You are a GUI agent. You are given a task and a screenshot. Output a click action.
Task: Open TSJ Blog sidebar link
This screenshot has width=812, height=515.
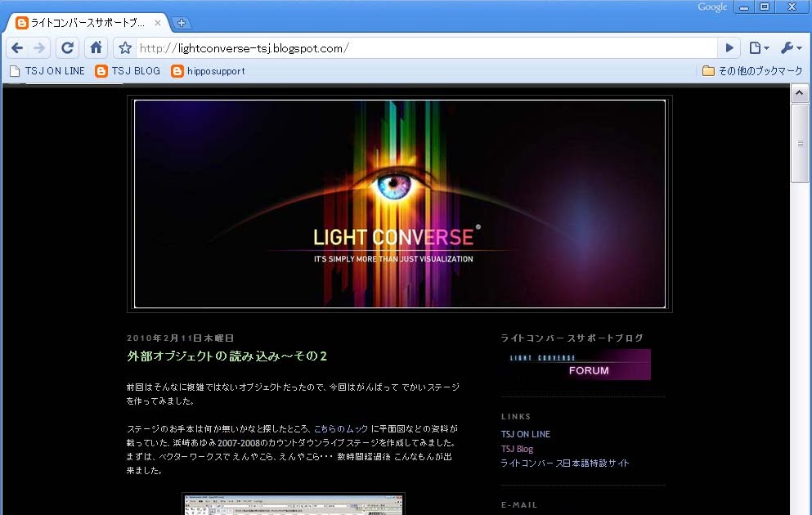click(517, 449)
